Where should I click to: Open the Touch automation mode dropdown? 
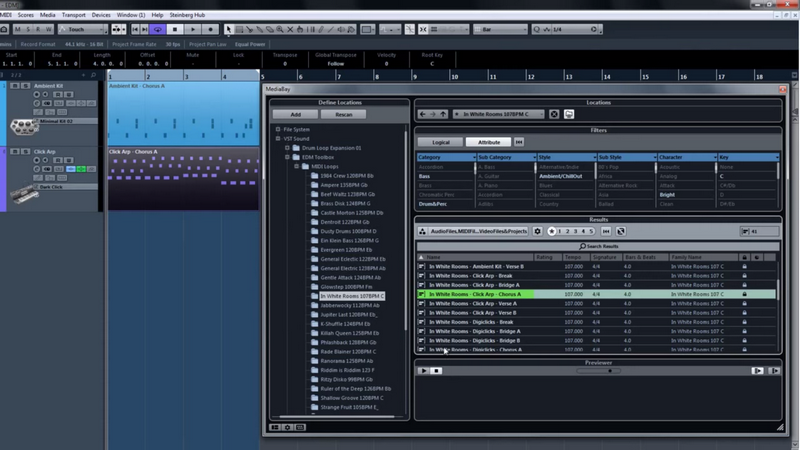tap(83, 30)
